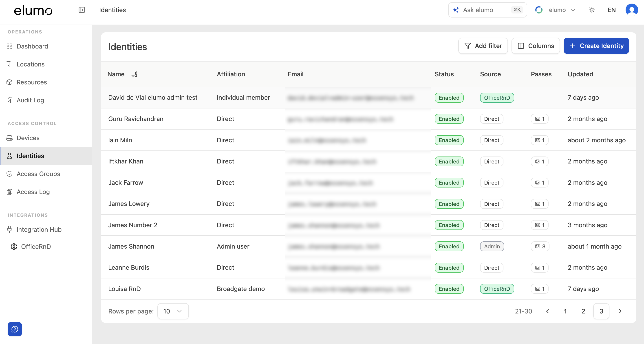
Task: Open the elumo workspace dropdown
Action: [556, 10]
